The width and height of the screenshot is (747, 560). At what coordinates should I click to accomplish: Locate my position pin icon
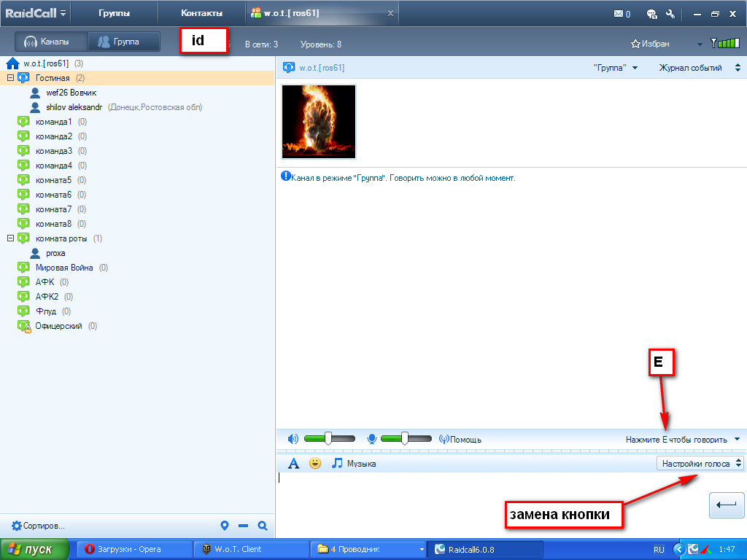(x=225, y=526)
